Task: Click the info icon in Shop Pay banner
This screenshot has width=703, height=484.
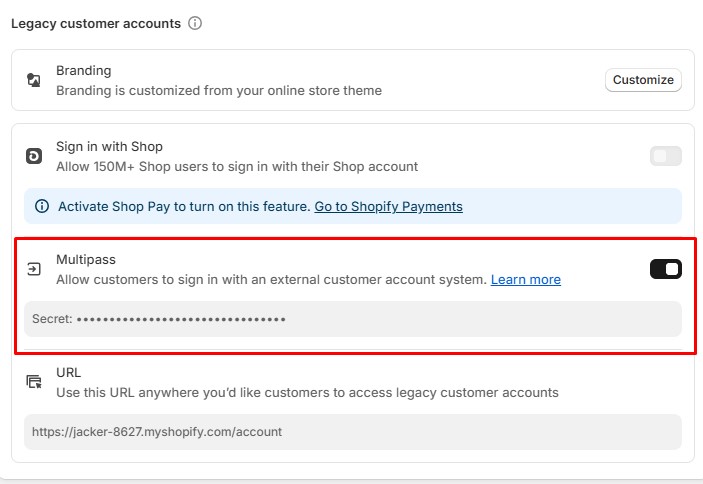Action: tap(42, 207)
